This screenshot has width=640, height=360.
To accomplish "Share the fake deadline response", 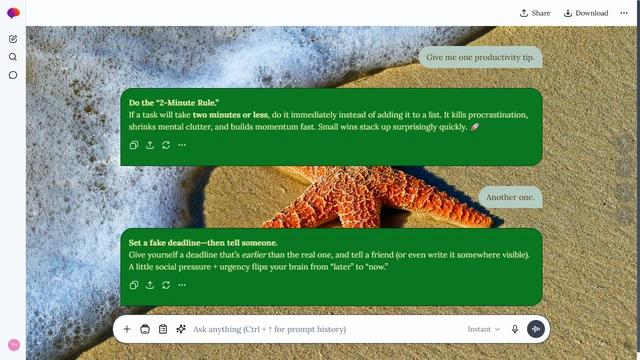I will (150, 285).
